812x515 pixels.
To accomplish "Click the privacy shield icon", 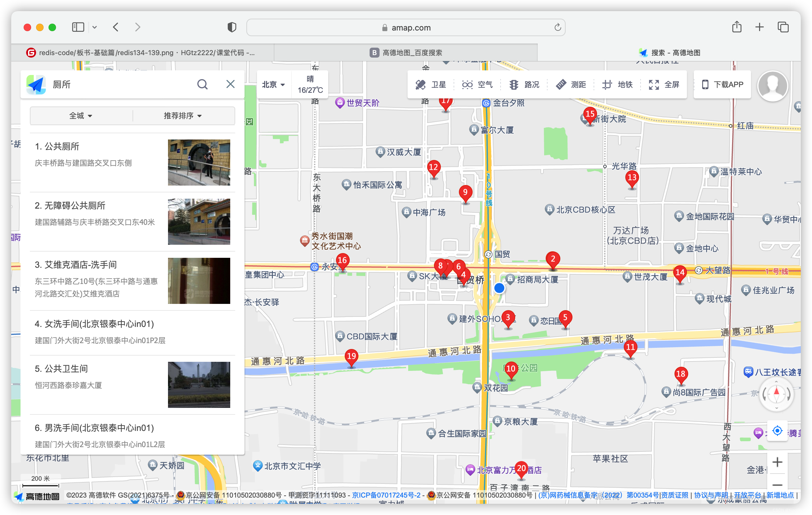I will click(232, 27).
